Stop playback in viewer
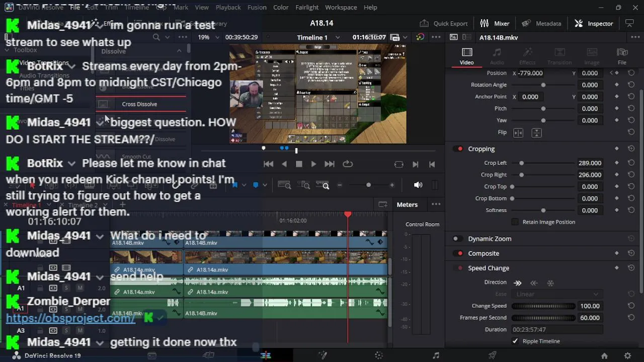 (x=299, y=164)
